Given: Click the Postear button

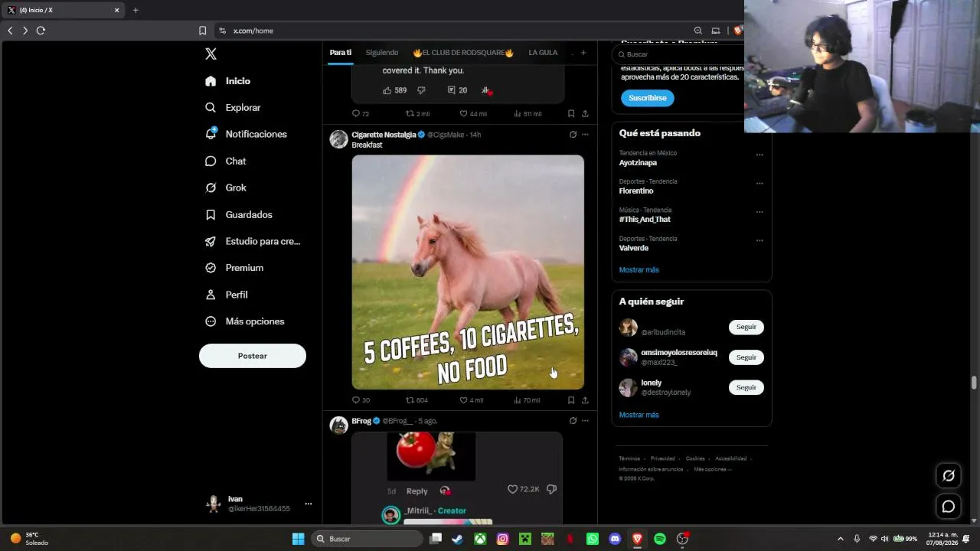Looking at the screenshot, I should [253, 356].
